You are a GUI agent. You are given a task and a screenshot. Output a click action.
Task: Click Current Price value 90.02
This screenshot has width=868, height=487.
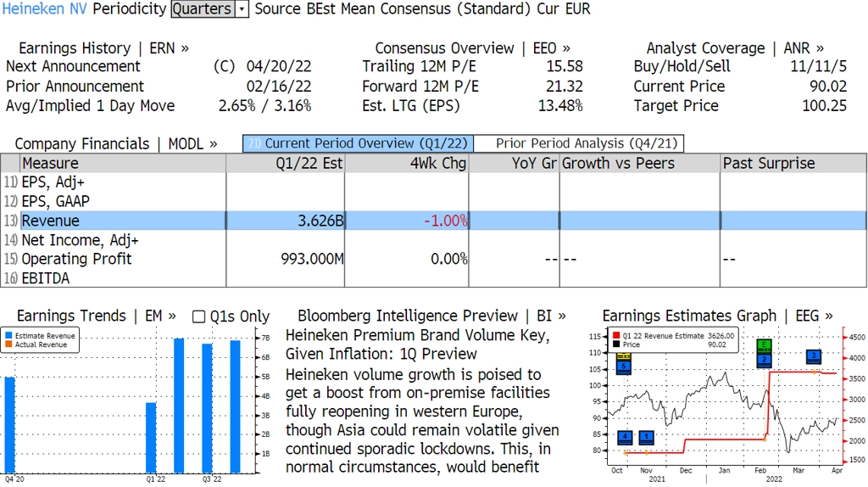tap(827, 87)
